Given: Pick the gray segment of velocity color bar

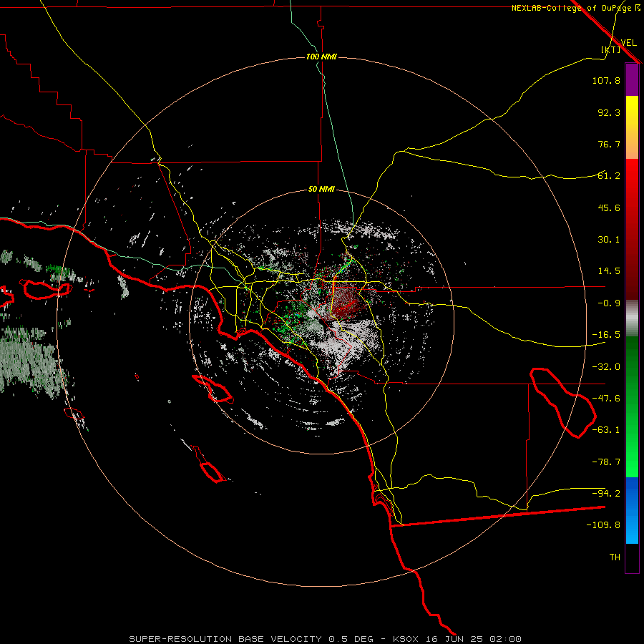Looking at the screenshot, I should click(x=632, y=318).
